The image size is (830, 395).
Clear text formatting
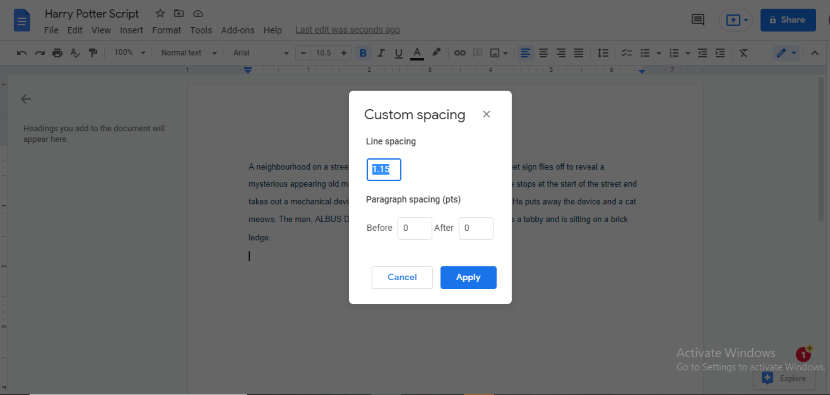point(744,53)
